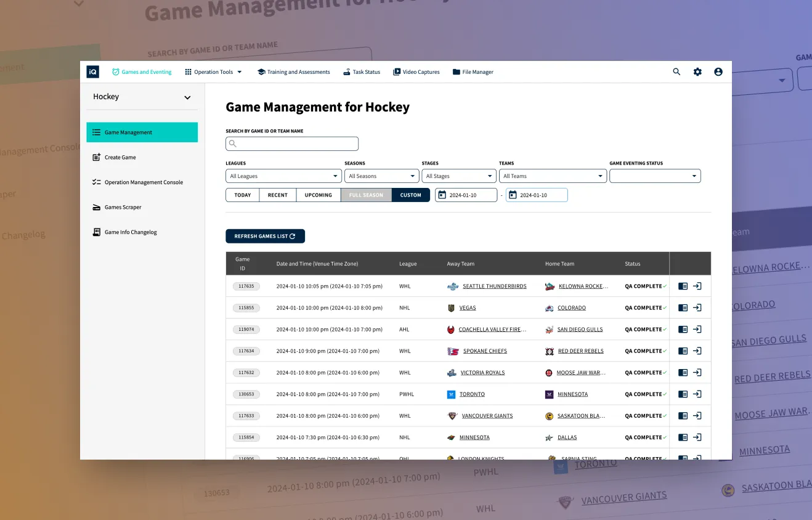Select the FULL SEASON date range option
Viewport: 812px width, 520px height.
(366, 195)
